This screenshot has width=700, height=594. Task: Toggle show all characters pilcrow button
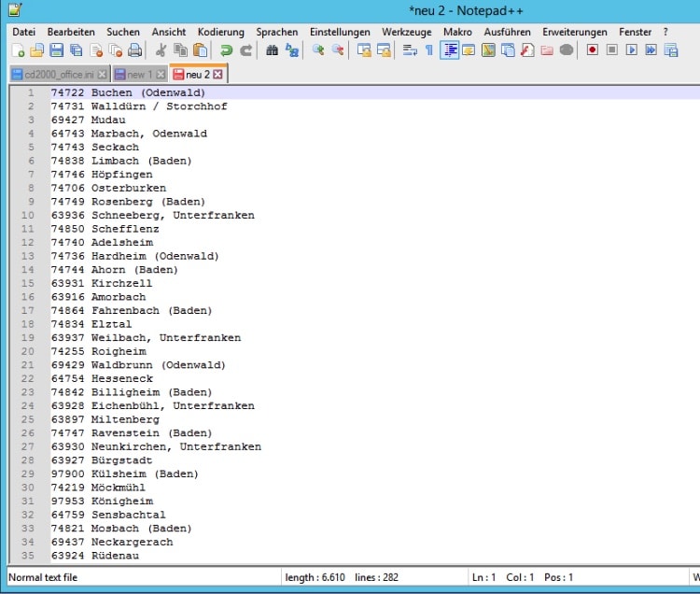pyautogui.click(x=428, y=50)
